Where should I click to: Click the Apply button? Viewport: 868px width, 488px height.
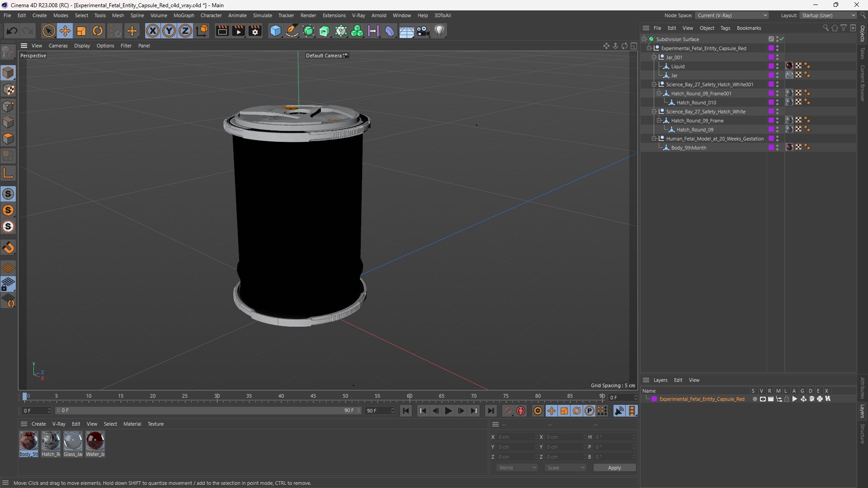pos(614,468)
